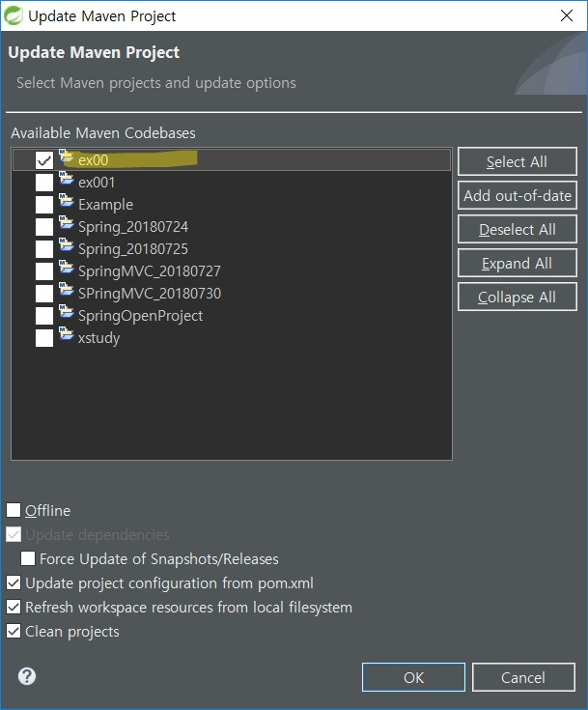Image resolution: width=588 pixels, height=710 pixels.
Task: Select the SpringMVC_20180727 project name
Action: pyautogui.click(x=149, y=271)
